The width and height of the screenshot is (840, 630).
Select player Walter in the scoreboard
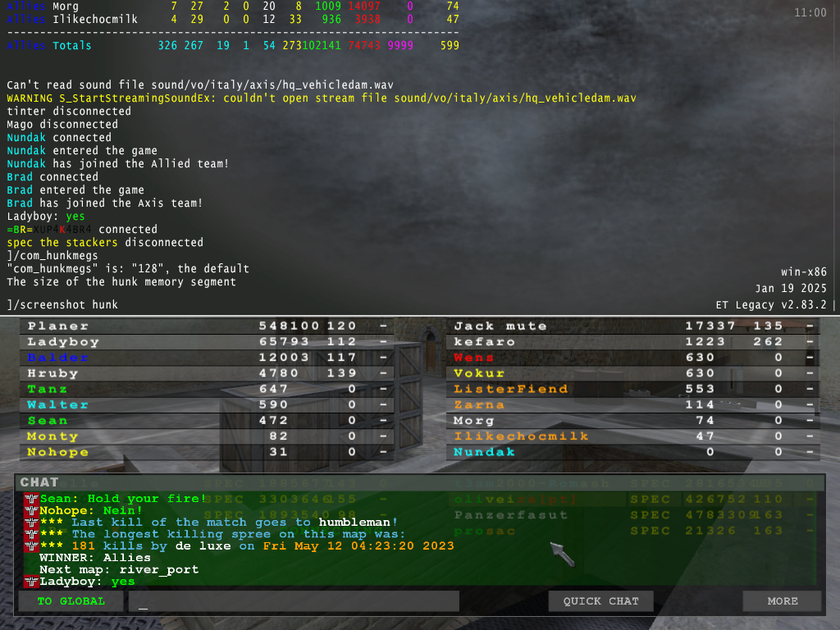pyautogui.click(x=207, y=404)
